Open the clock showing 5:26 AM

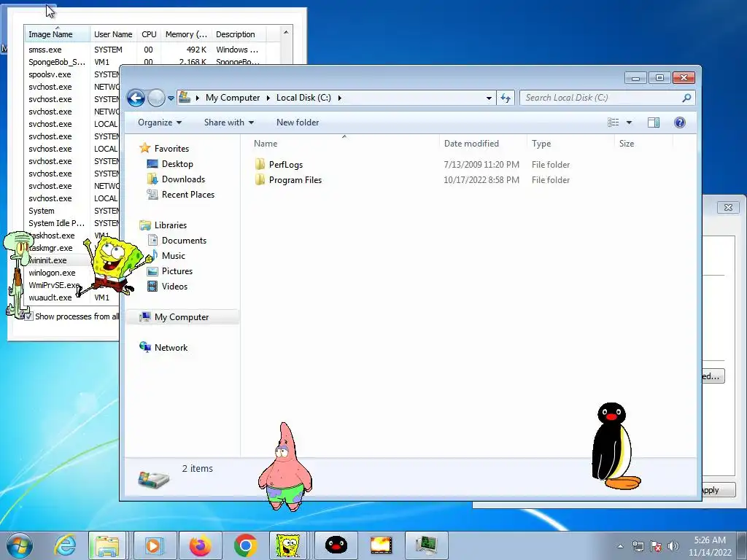coord(710,546)
